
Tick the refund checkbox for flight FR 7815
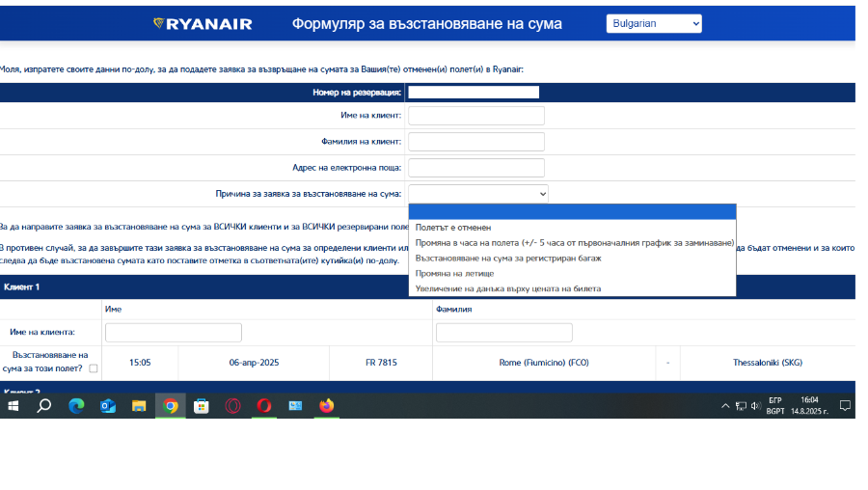point(94,368)
